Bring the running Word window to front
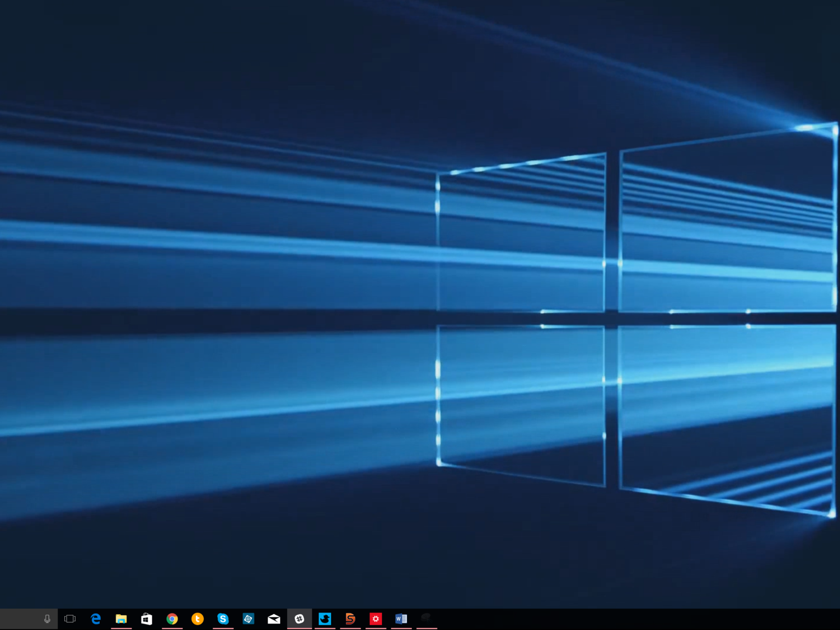 401,618
